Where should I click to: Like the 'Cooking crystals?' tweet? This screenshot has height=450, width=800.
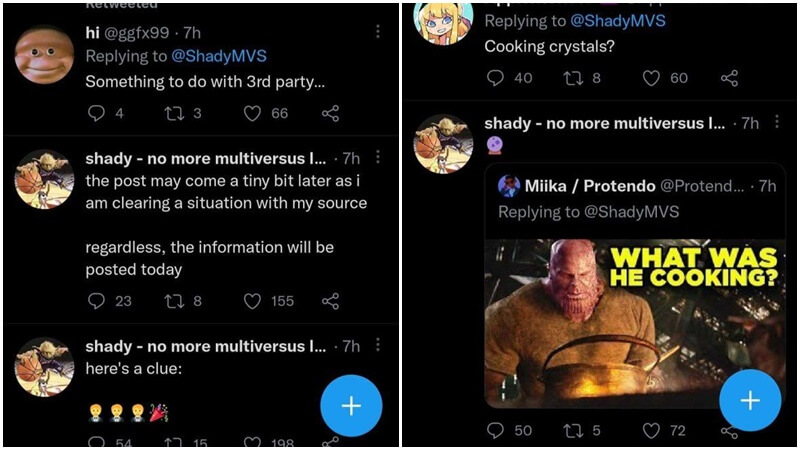[651, 77]
